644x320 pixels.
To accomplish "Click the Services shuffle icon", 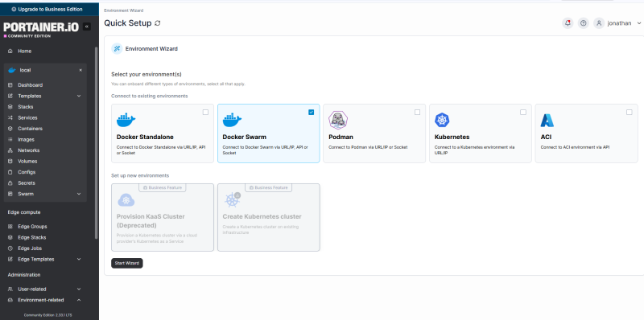I will [x=10, y=117].
